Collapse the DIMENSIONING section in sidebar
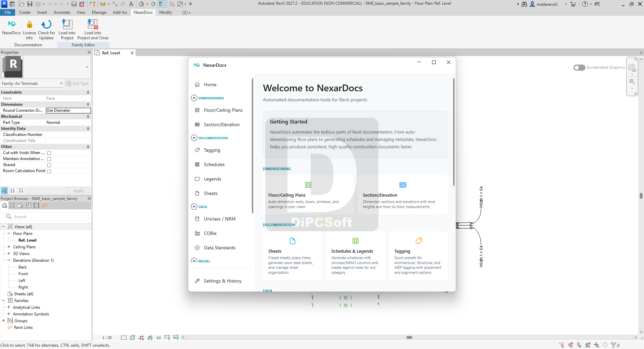The width and height of the screenshot is (644, 349). tap(194, 98)
